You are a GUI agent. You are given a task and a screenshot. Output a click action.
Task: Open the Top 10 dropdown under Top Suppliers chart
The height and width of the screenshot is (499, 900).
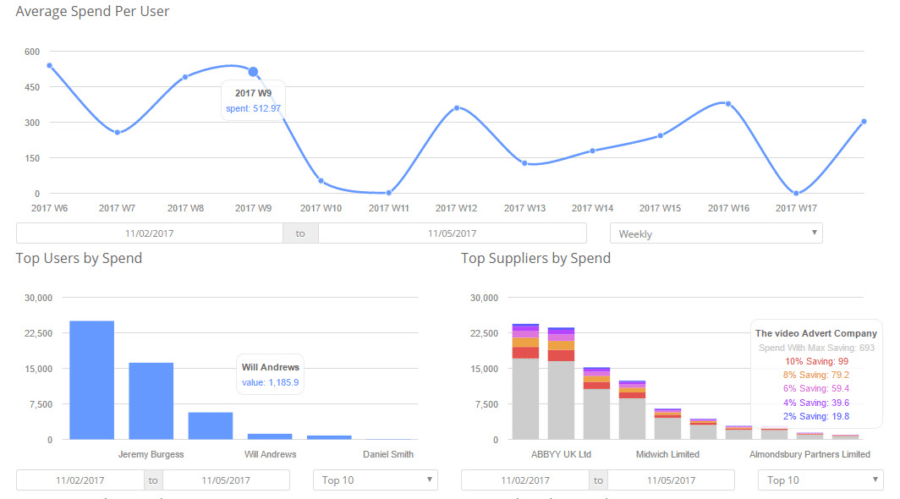coord(821,480)
